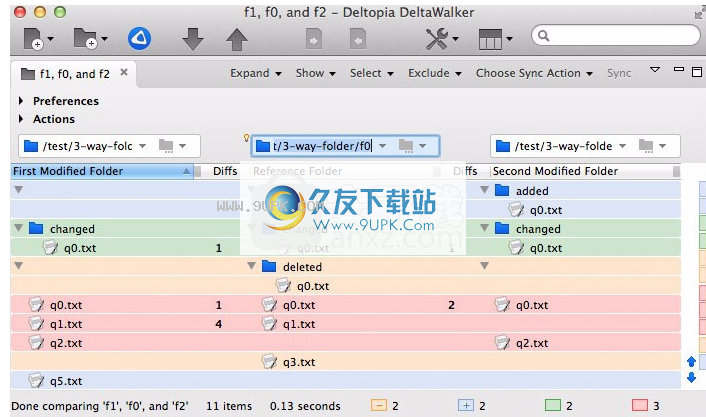The width and height of the screenshot is (706, 417).
Task: Expand the Preferences section
Action: [x=21, y=101]
